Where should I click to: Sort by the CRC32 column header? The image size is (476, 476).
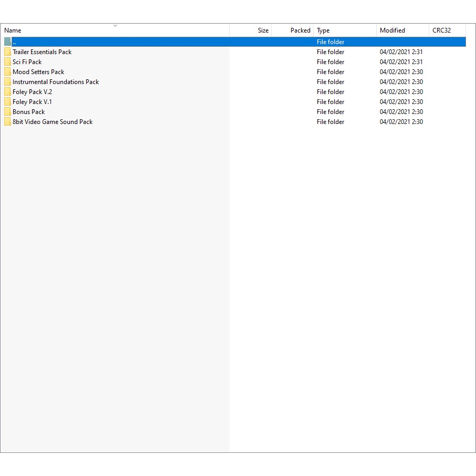(x=441, y=30)
